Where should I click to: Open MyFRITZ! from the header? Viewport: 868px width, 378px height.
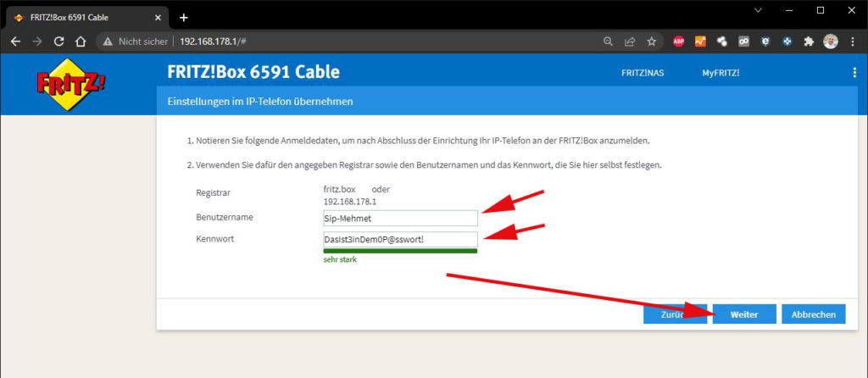[x=721, y=73]
